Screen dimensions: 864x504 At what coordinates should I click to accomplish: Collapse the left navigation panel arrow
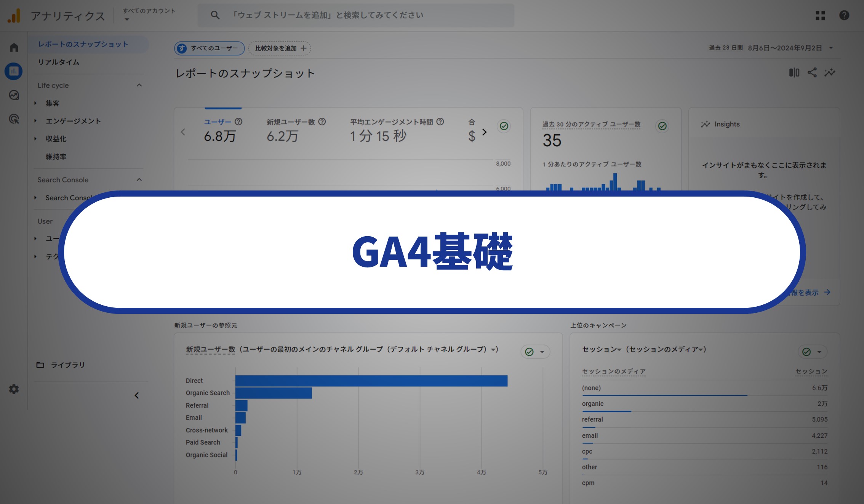pos(136,395)
